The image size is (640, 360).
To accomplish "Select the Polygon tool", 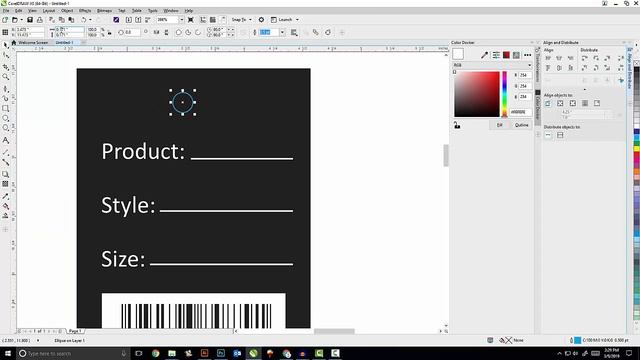I will point(5,128).
